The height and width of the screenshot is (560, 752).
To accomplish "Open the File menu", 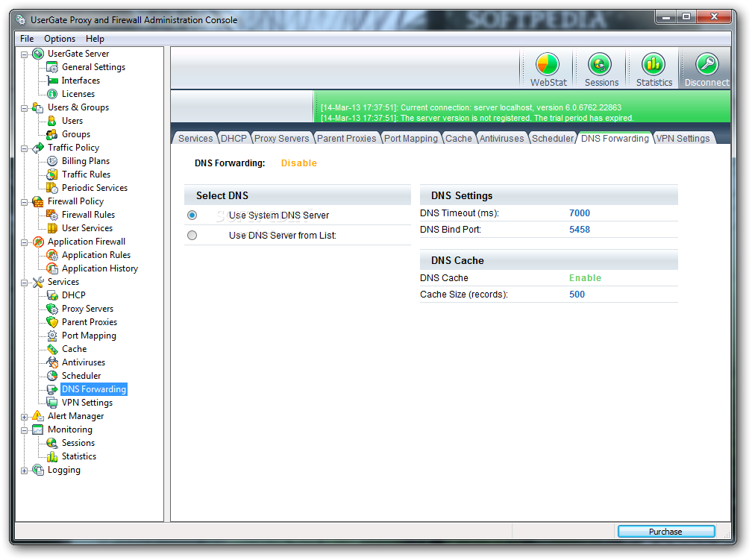I will [27, 39].
